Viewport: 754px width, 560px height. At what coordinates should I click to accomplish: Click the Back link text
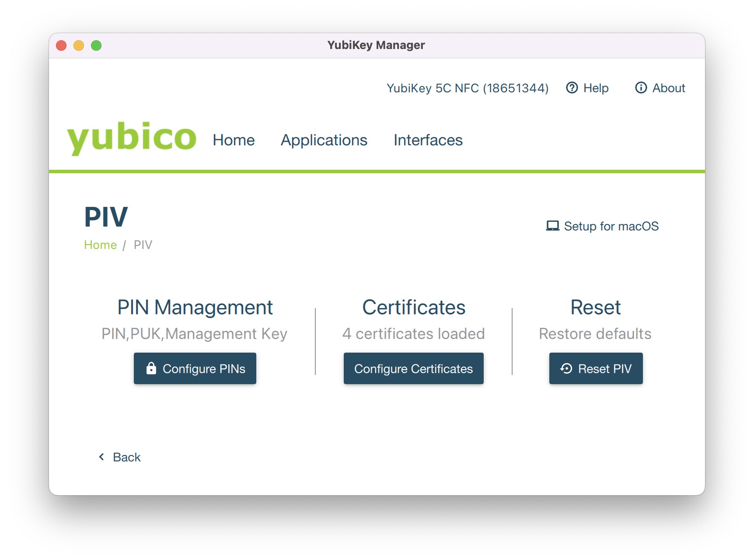[127, 457]
